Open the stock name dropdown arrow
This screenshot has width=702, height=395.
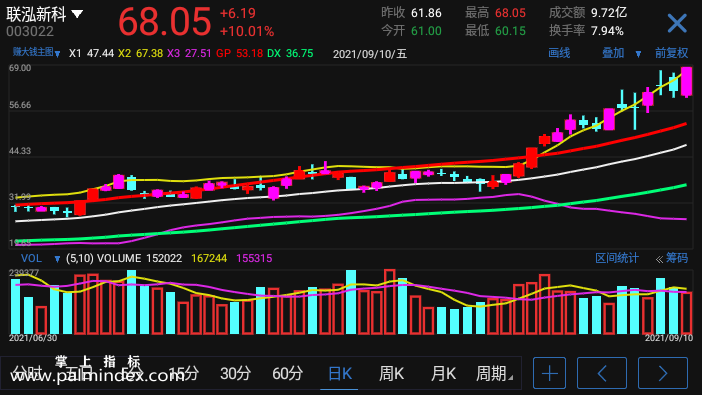77,14
